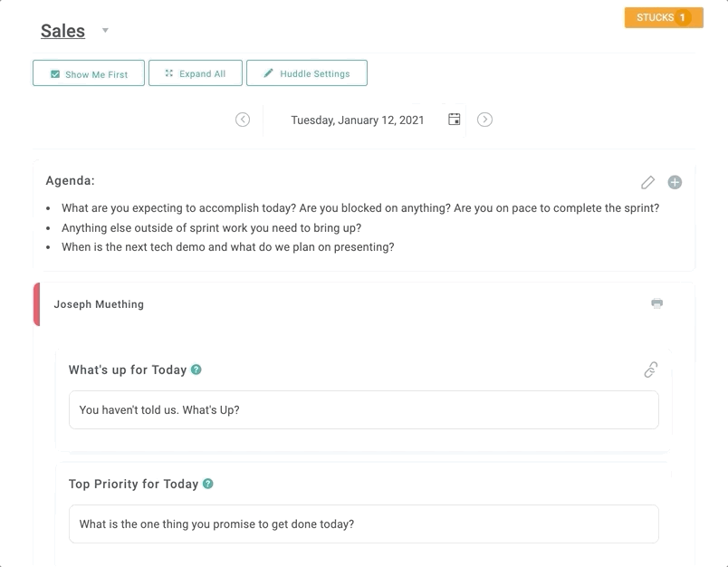Click the Tuesday, January 12, 2021 date

(x=358, y=120)
